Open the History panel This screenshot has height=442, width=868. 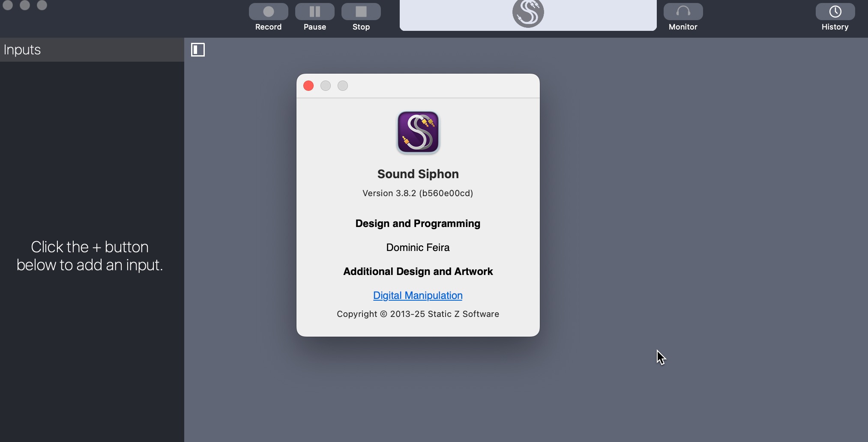pos(835,12)
